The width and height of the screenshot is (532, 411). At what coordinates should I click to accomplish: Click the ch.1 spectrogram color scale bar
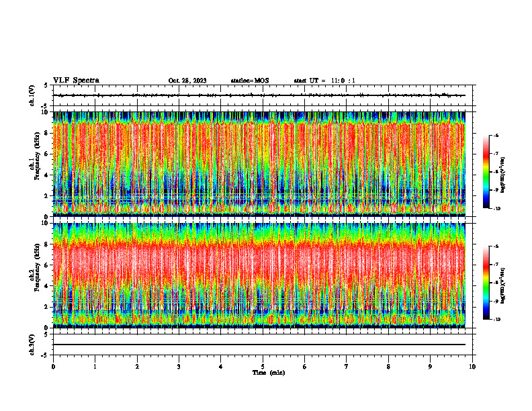[x=486, y=172]
